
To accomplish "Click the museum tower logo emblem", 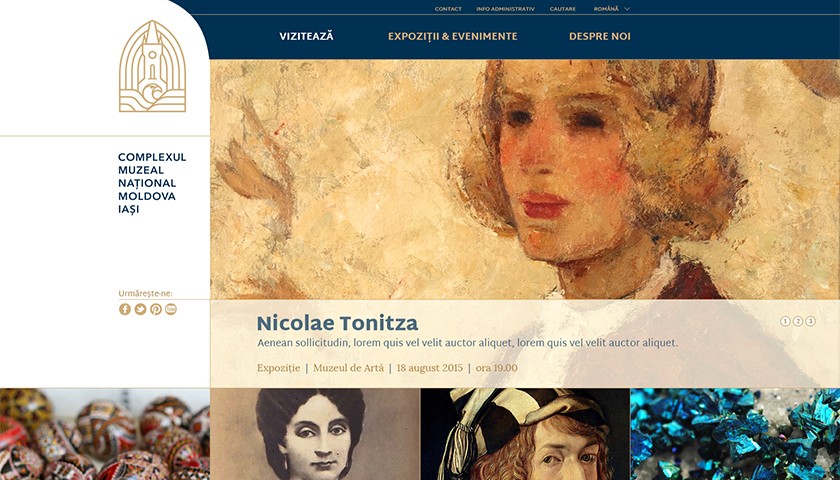I will coord(153,66).
